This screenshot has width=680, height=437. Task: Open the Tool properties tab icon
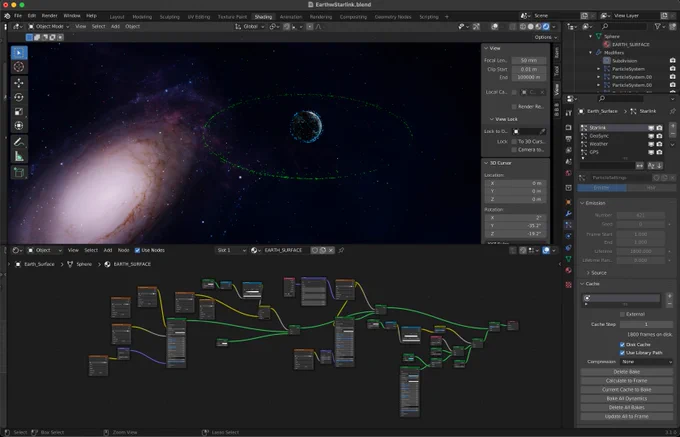click(569, 113)
